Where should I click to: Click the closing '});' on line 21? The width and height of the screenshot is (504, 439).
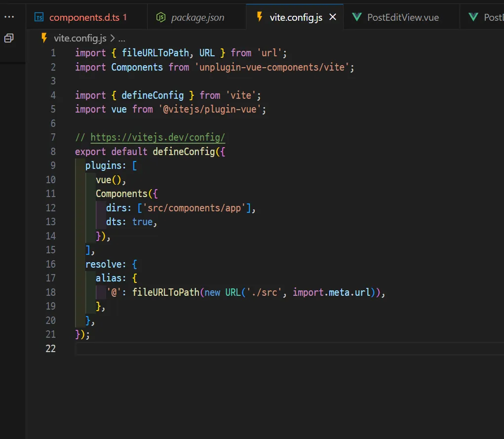[x=82, y=334]
